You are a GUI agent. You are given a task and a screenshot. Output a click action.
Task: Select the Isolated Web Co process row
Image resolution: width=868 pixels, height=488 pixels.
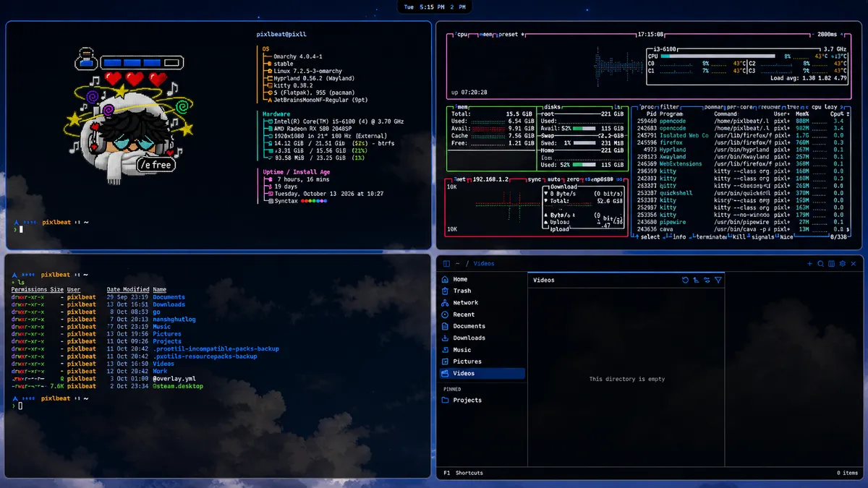tap(741, 135)
